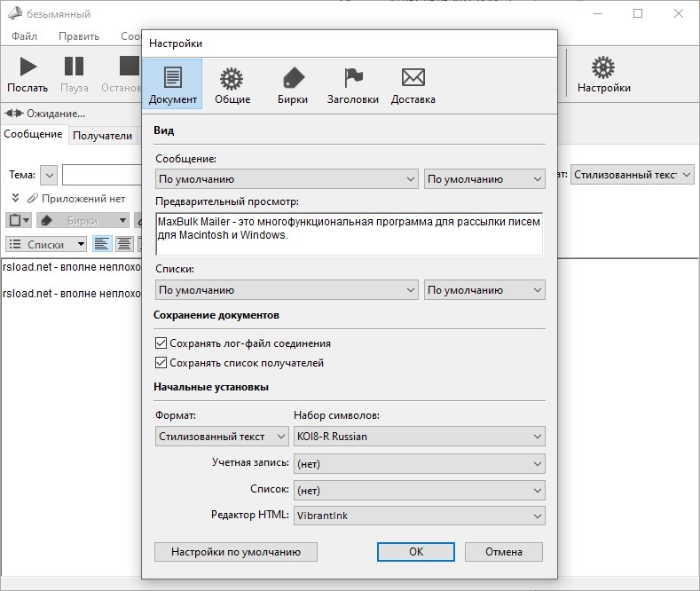Click the Приложений нет attachments label
Image resolution: width=700 pixels, height=591 pixels.
click(83, 199)
